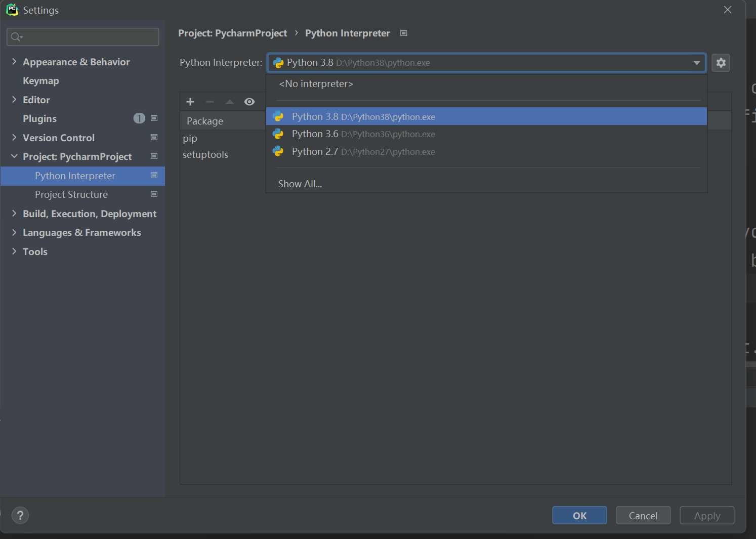The height and width of the screenshot is (539, 756).
Task: Click the help question mark icon
Action: pos(20,515)
